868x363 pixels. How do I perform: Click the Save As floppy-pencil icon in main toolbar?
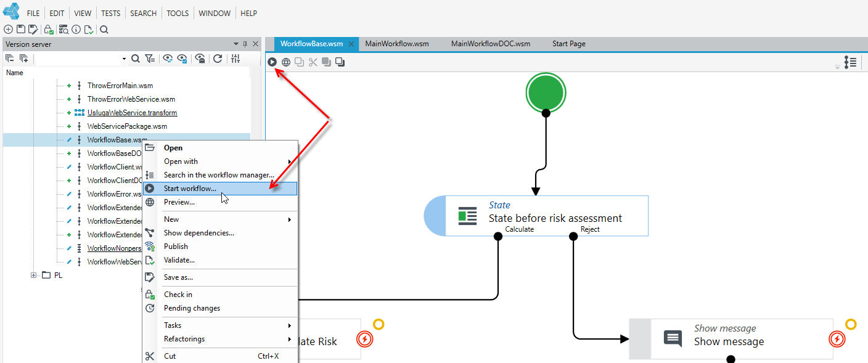tap(33, 29)
